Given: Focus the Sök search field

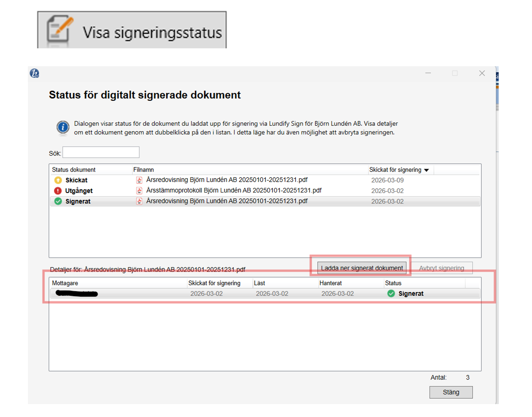Looking at the screenshot, I should [x=101, y=152].
